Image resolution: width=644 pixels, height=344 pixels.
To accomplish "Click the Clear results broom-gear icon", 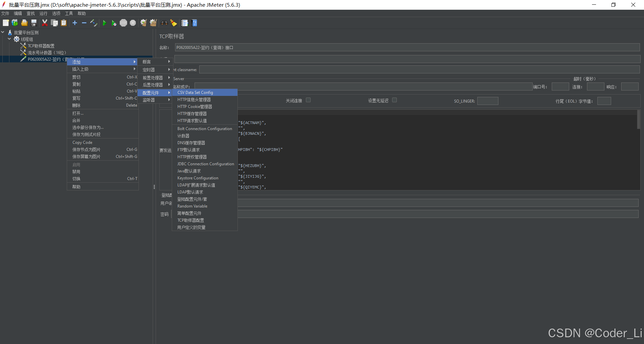I will click(144, 23).
